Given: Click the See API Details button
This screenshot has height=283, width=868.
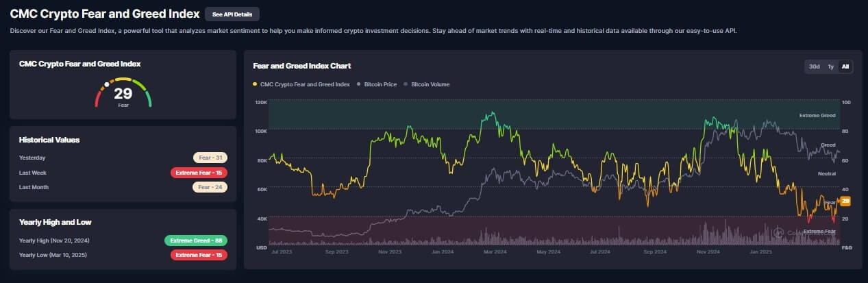Looking at the screenshot, I should pos(232,14).
